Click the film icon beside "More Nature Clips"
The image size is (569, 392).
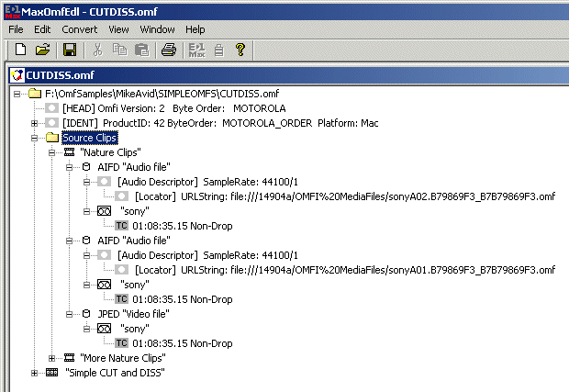[x=70, y=358]
